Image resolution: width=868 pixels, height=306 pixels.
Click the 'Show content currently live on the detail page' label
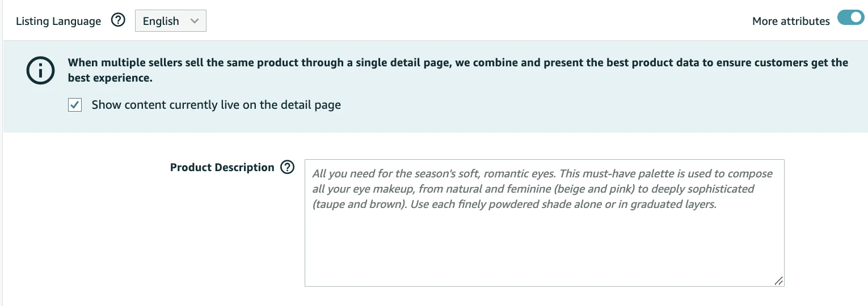tap(216, 105)
